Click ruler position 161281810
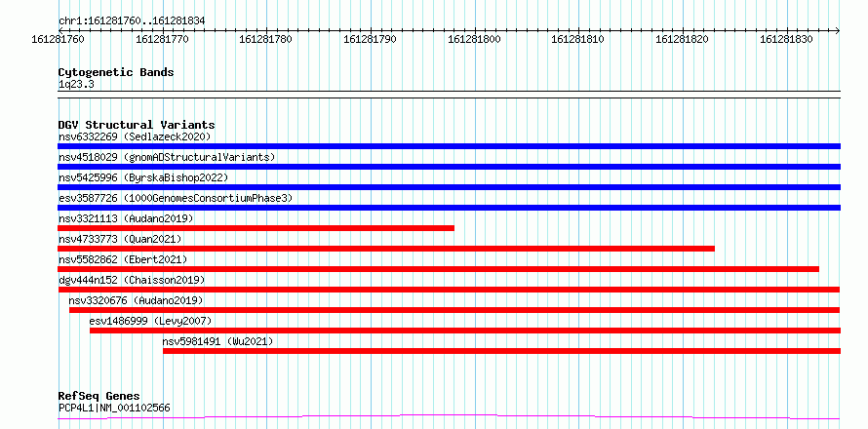The width and height of the screenshot is (868, 429). click(578, 39)
